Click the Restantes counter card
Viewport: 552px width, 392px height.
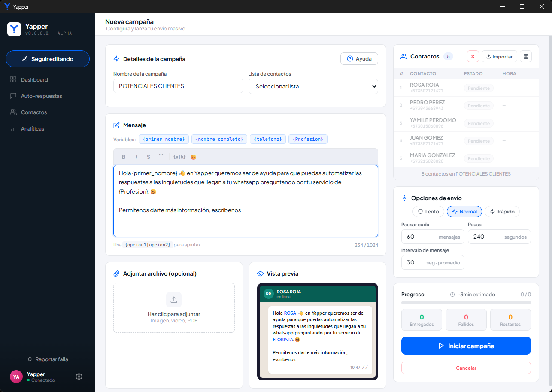click(x=510, y=320)
